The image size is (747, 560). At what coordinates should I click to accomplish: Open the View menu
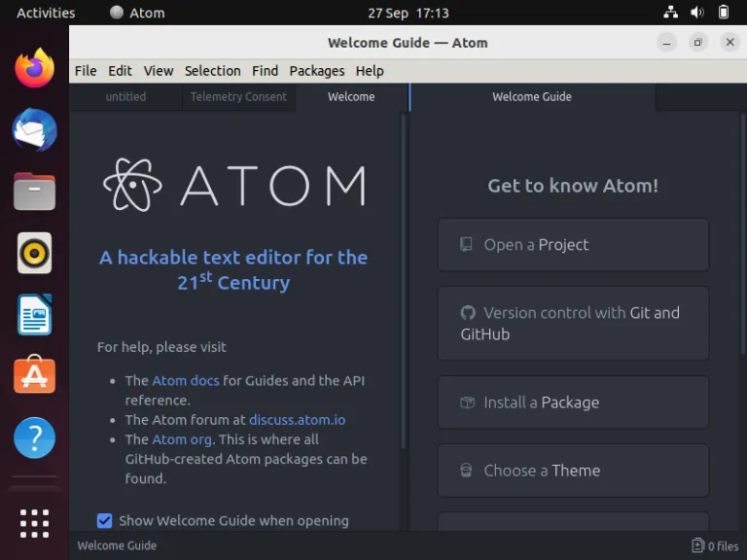click(159, 71)
